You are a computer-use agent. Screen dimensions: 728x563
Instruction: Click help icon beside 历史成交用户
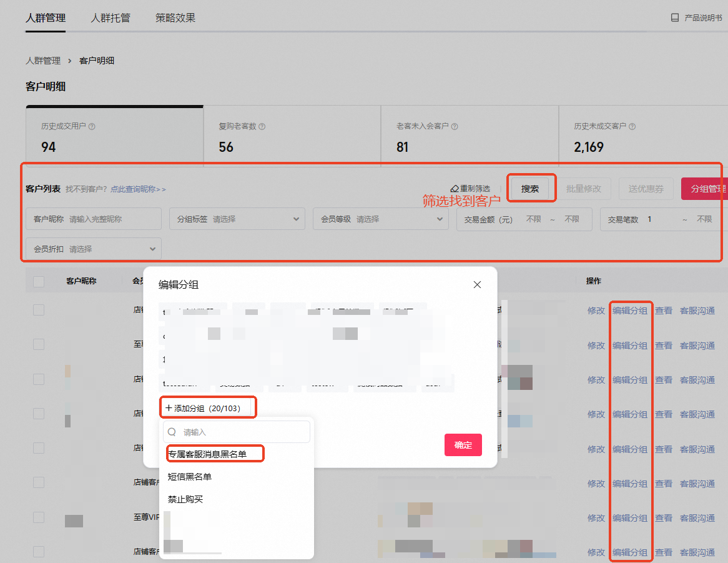92,126
